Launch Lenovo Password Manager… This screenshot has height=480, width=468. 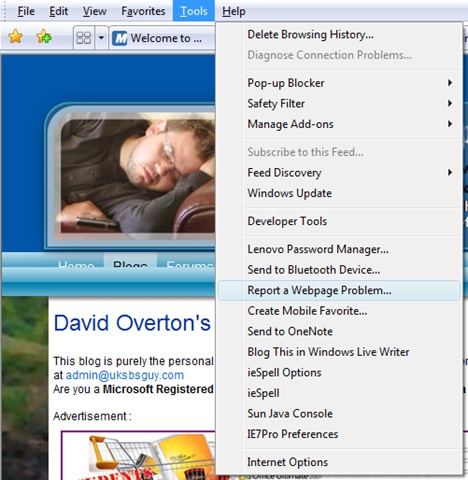339,249
